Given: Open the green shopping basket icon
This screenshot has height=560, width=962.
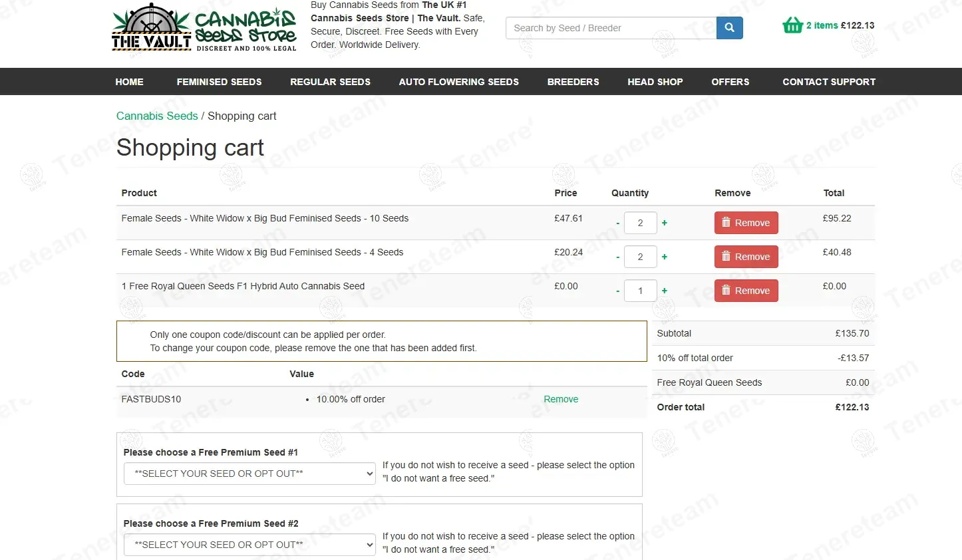Looking at the screenshot, I should pyautogui.click(x=792, y=25).
